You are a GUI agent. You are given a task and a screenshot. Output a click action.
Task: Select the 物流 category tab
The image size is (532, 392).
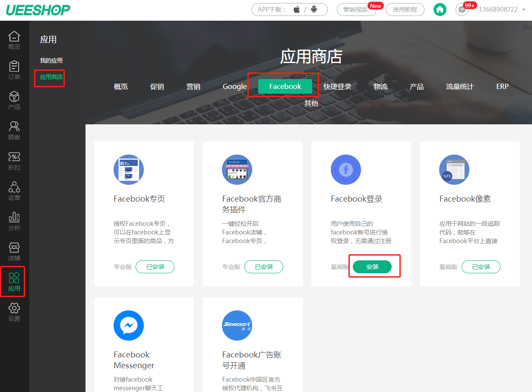[380, 86]
